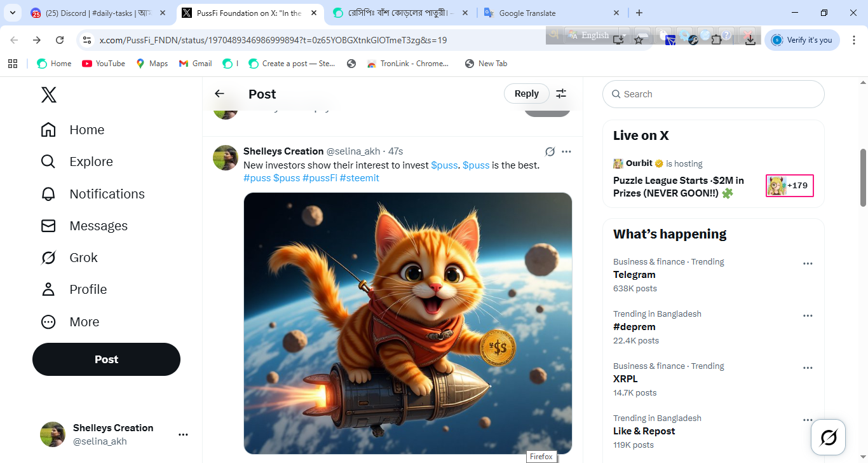
Task: Open the options dots for XRPL trend
Action: [x=808, y=368]
